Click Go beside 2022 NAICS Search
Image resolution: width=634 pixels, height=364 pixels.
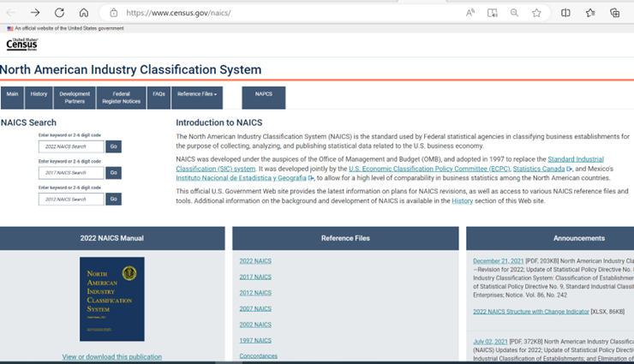coord(114,146)
